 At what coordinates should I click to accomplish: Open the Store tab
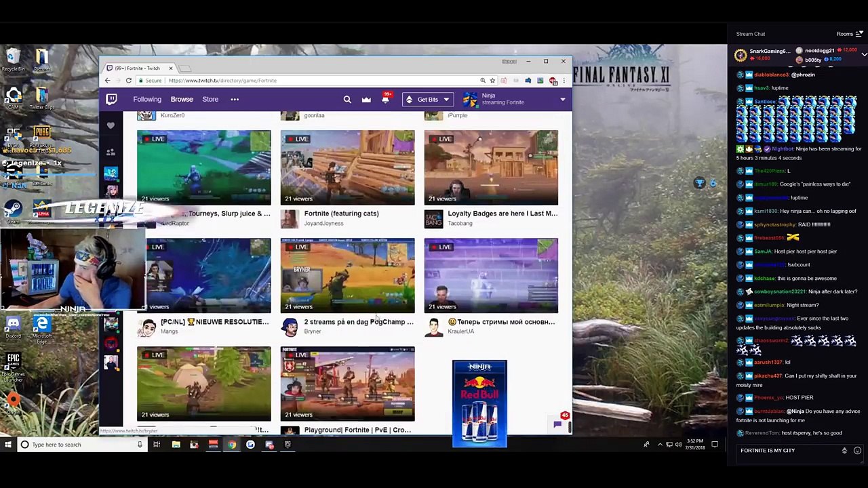[x=210, y=100]
